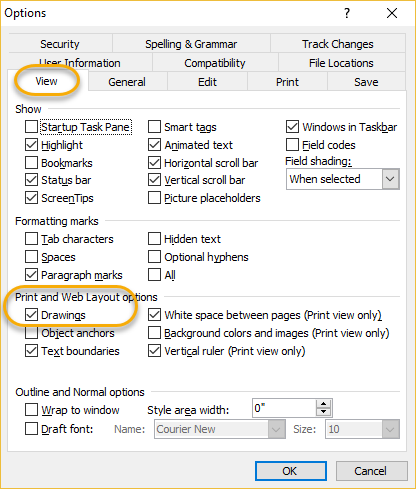The height and width of the screenshot is (489, 416).
Task: Decrease Style area width with down arrow
Action: coord(323,412)
